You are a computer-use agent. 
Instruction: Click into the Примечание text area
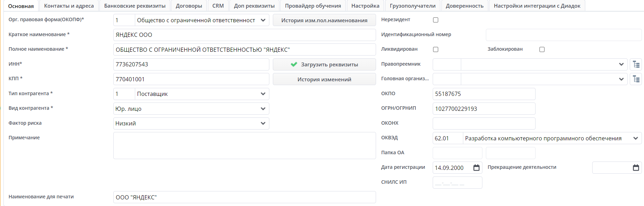[244, 146]
